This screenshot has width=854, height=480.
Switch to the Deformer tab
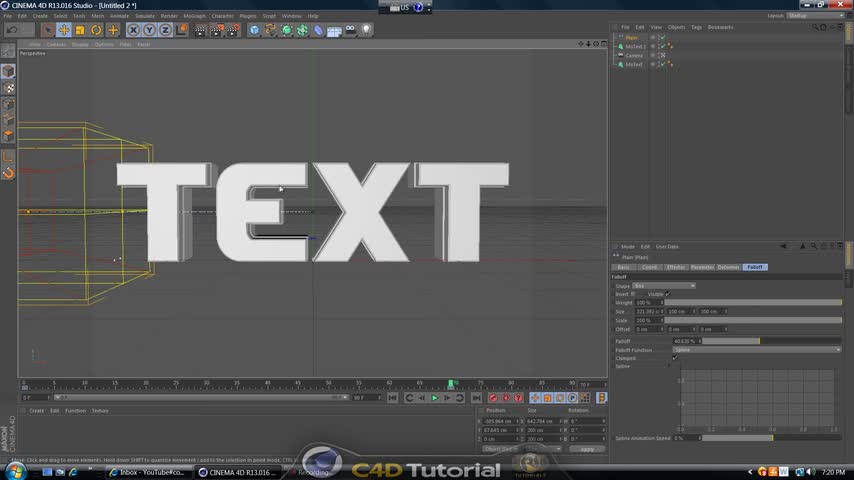click(728, 267)
